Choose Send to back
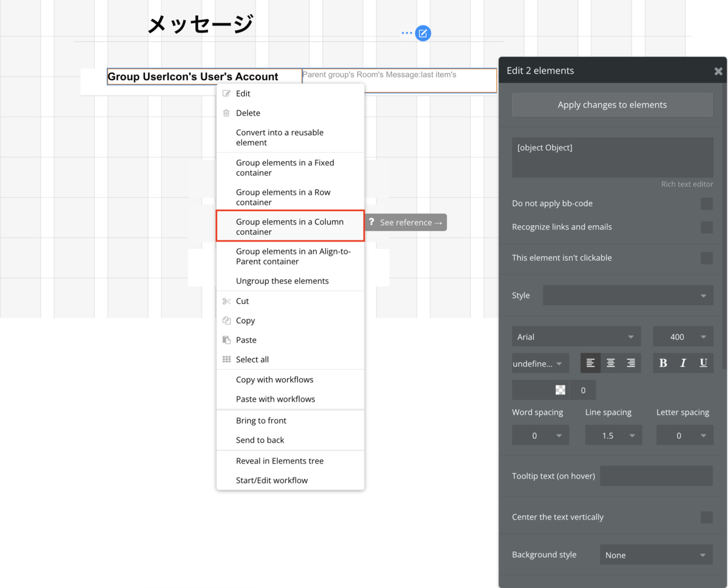 290,440
